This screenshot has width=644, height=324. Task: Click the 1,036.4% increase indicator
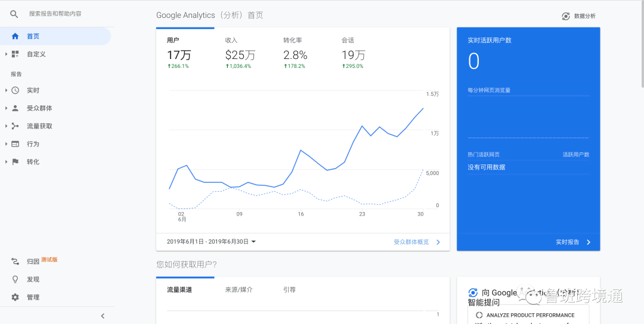(238, 66)
